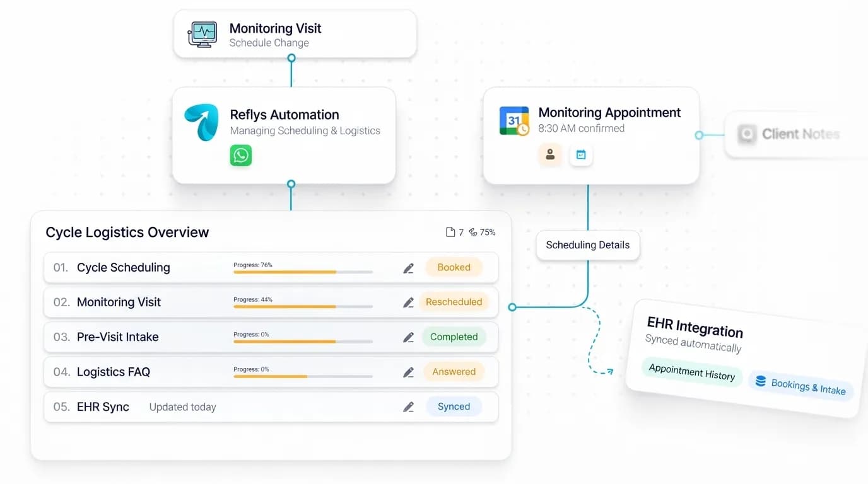Edit the Logistics FAQ row with pencil icon
Viewport: 868px width, 484px height.
(x=409, y=372)
